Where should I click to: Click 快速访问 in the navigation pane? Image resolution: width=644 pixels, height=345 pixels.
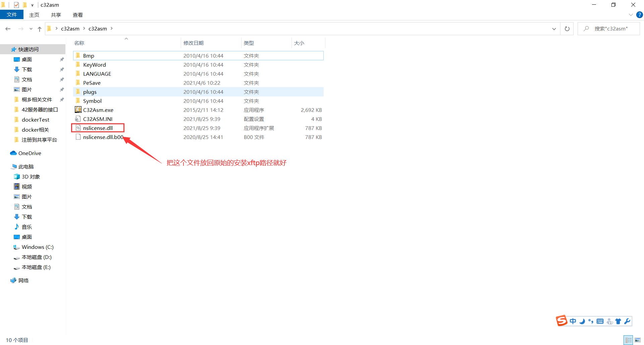29,49
